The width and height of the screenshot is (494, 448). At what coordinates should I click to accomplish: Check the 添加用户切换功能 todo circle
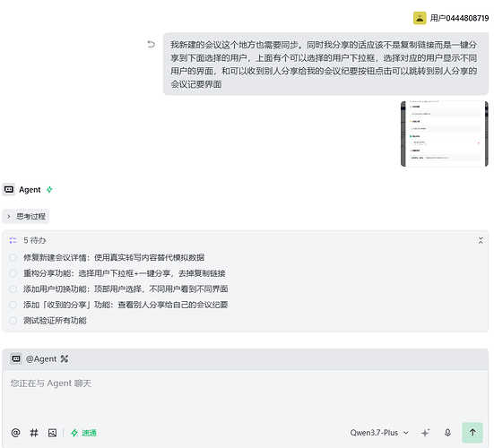pyautogui.click(x=13, y=289)
